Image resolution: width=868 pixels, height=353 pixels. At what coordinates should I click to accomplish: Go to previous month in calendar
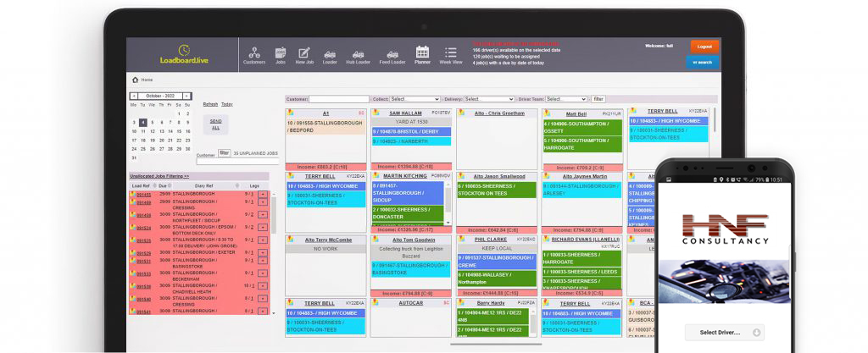tap(133, 96)
